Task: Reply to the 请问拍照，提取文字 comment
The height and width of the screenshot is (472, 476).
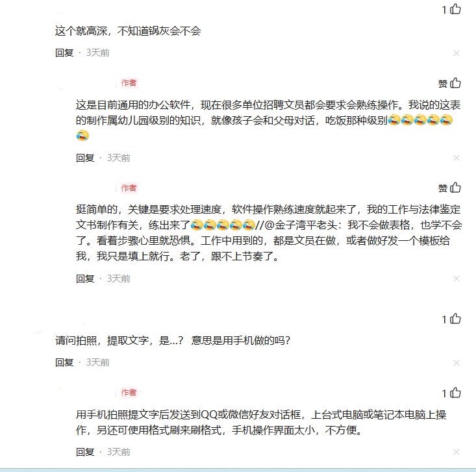Action: point(64,362)
